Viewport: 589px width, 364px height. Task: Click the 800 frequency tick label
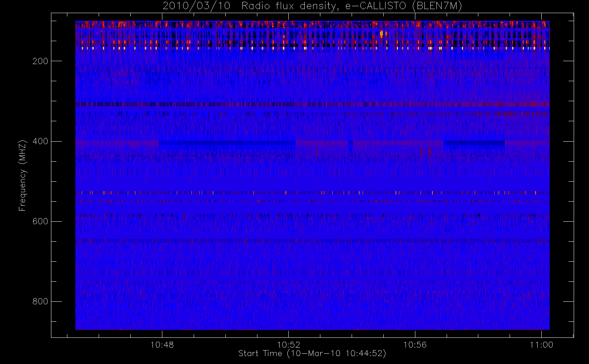pos(40,301)
